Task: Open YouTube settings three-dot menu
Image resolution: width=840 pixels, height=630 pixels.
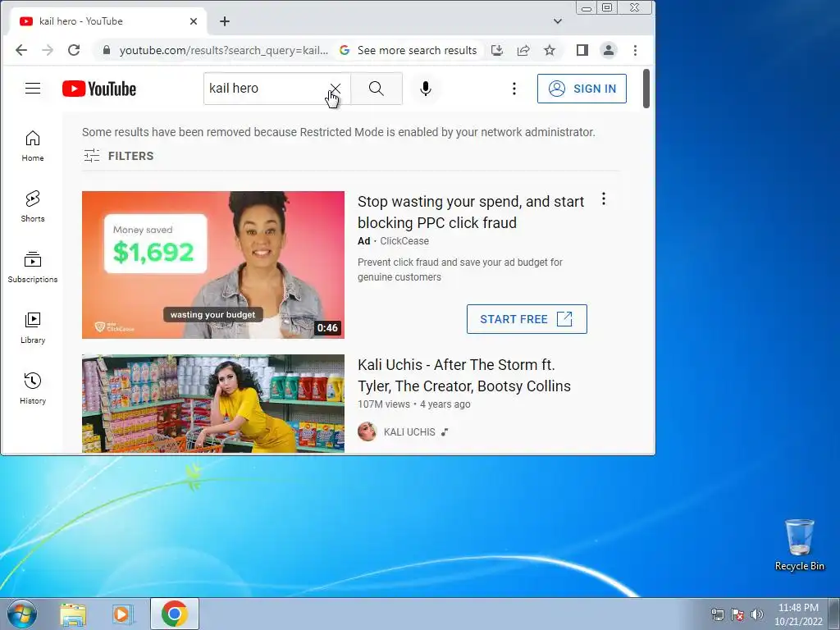Action: click(514, 89)
